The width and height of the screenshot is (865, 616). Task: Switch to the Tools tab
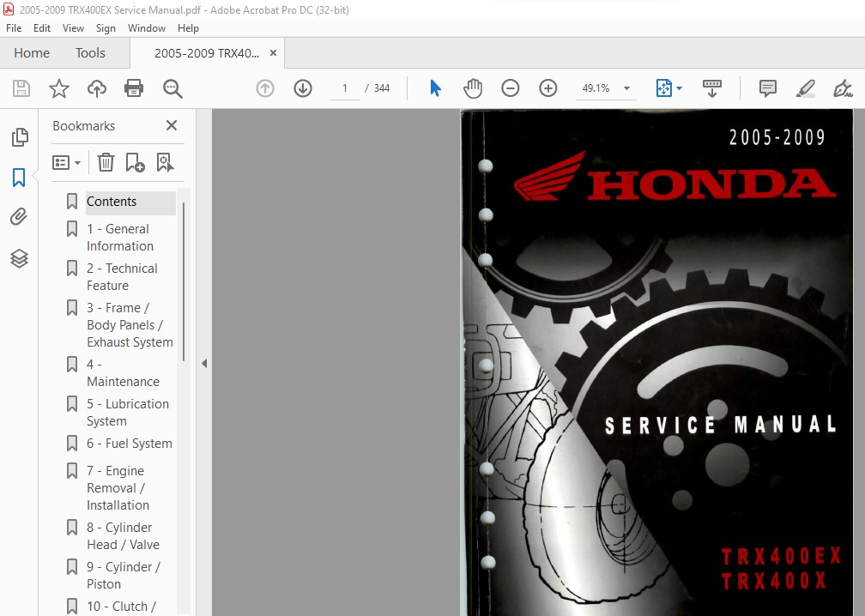coord(90,53)
